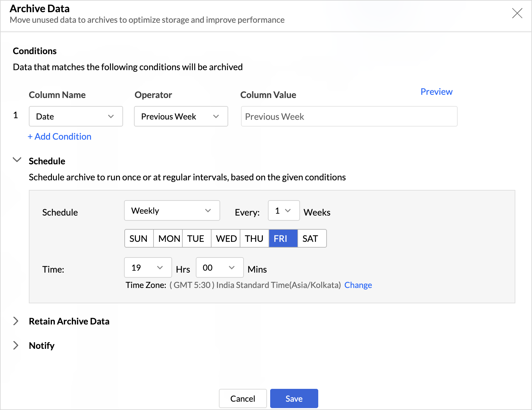The image size is (532, 410).
Task: Close the Archive Data dialog
Action: (517, 13)
